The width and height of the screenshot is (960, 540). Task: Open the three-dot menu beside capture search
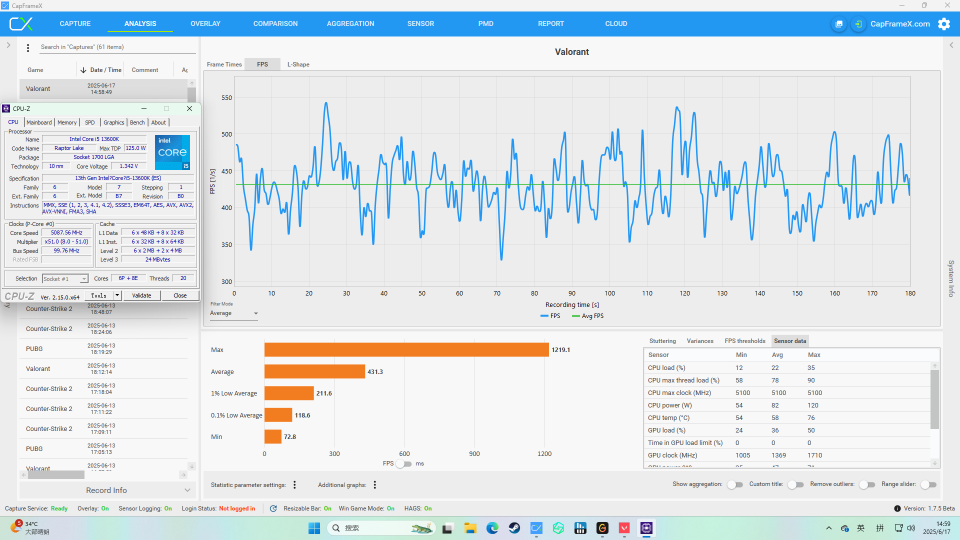pyautogui.click(x=28, y=47)
